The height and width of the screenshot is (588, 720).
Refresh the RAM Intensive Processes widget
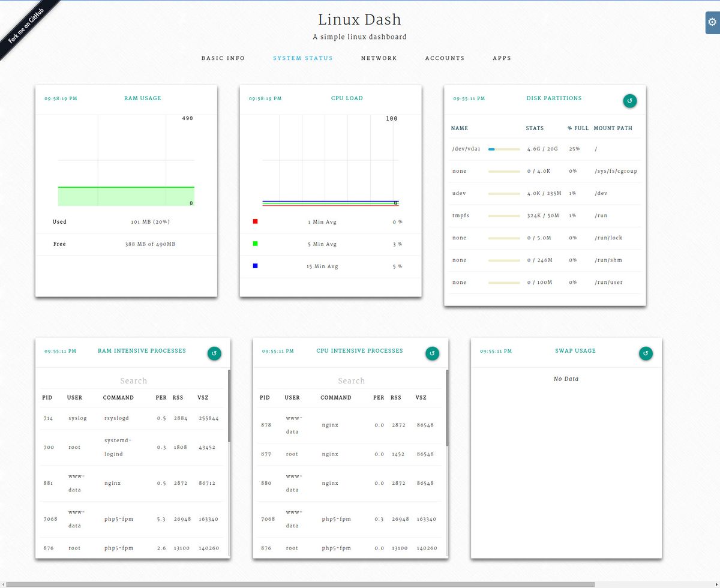pos(214,353)
